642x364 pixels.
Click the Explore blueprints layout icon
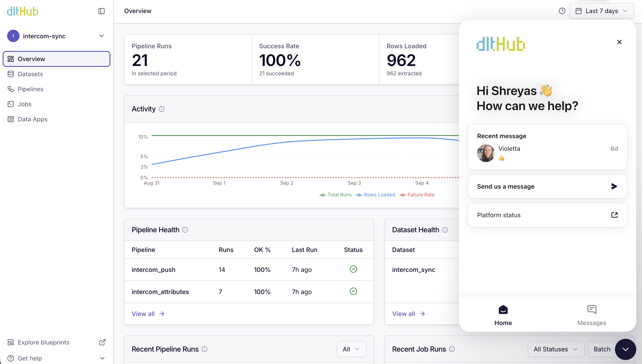(x=10, y=342)
